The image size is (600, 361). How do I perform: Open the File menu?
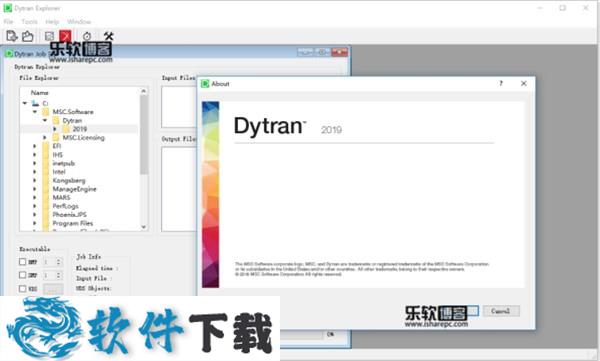click(x=8, y=21)
